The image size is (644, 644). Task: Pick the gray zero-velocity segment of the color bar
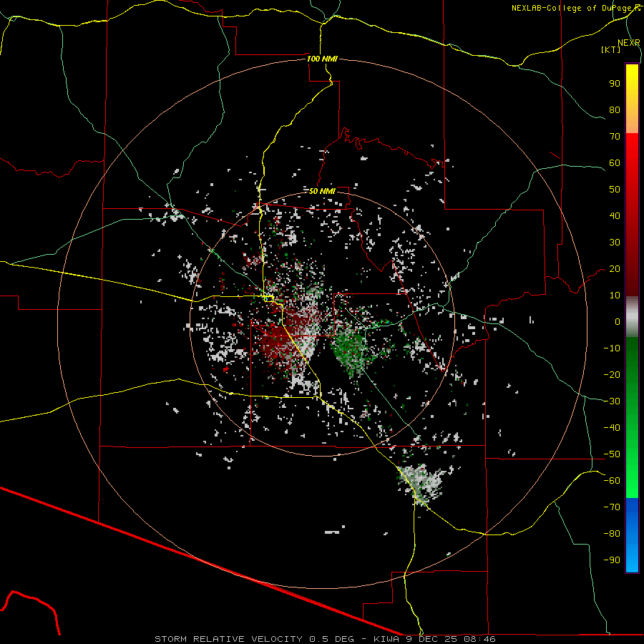click(632, 316)
